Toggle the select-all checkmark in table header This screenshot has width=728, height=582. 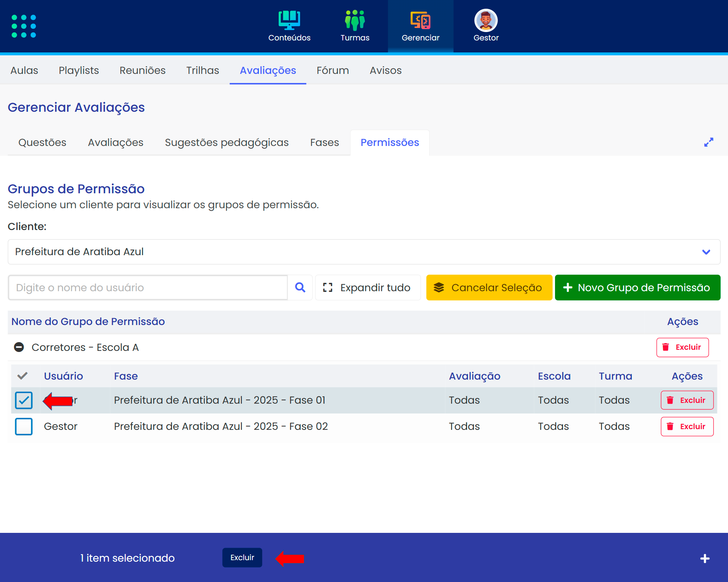[23, 376]
